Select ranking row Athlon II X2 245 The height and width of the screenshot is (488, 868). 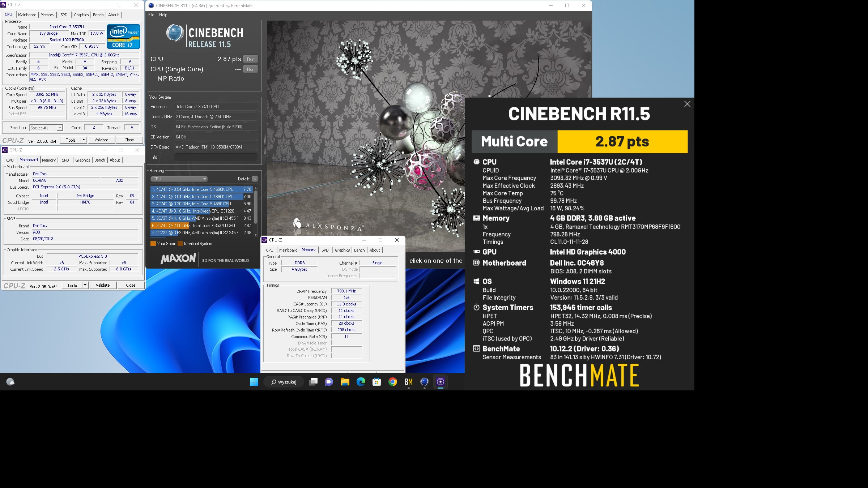[201, 233]
